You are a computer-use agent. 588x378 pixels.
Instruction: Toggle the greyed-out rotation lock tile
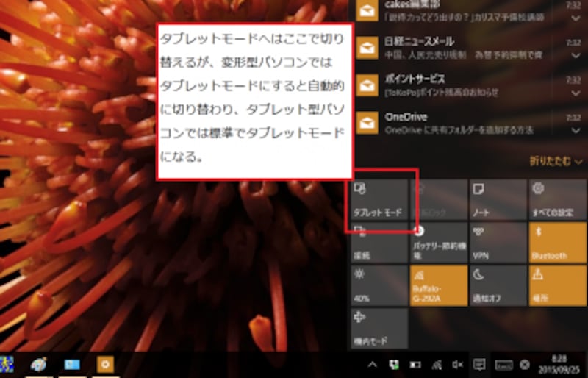pos(439,200)
